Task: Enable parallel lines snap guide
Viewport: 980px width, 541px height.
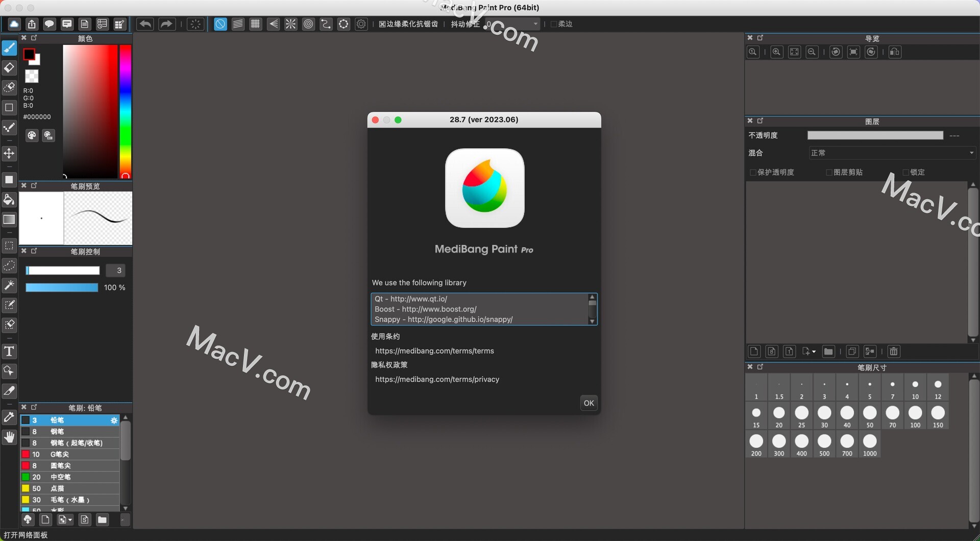Action: [x=238, y=24]
